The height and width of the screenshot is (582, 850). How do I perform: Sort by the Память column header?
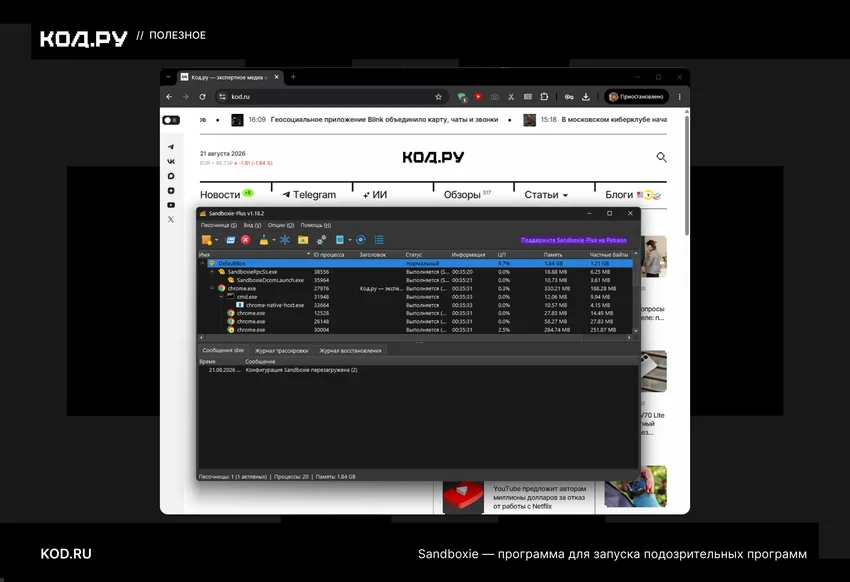(565, 254)
